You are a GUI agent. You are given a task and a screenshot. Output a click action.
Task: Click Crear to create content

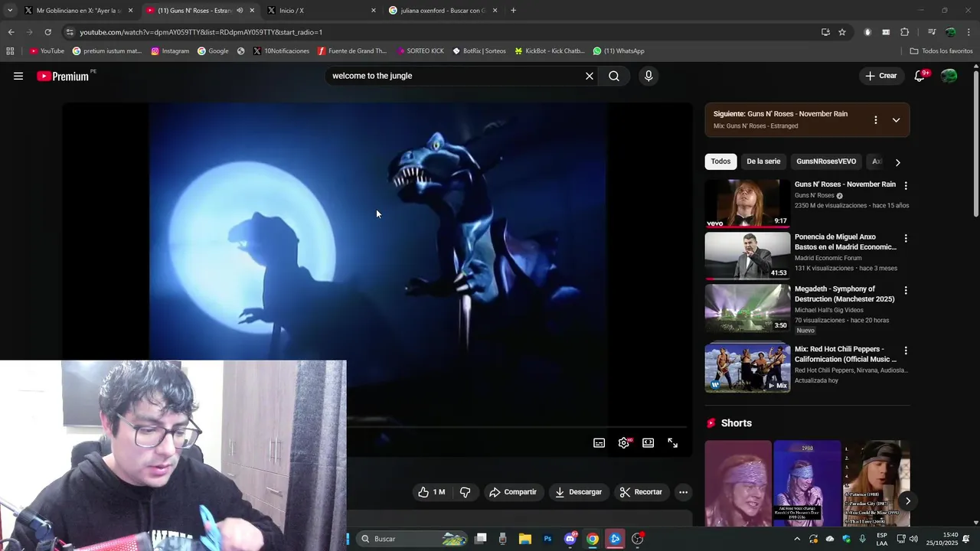click(x=880, y=76)
